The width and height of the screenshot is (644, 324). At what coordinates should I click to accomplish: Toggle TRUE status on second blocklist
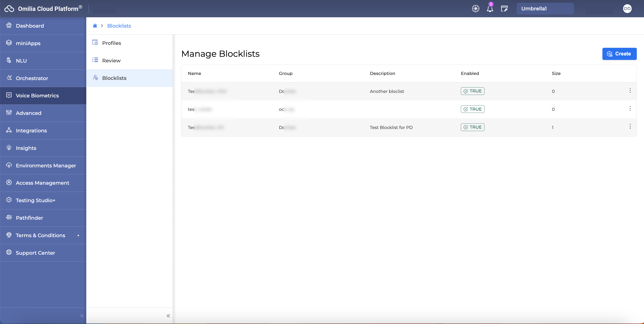(472, 109)
